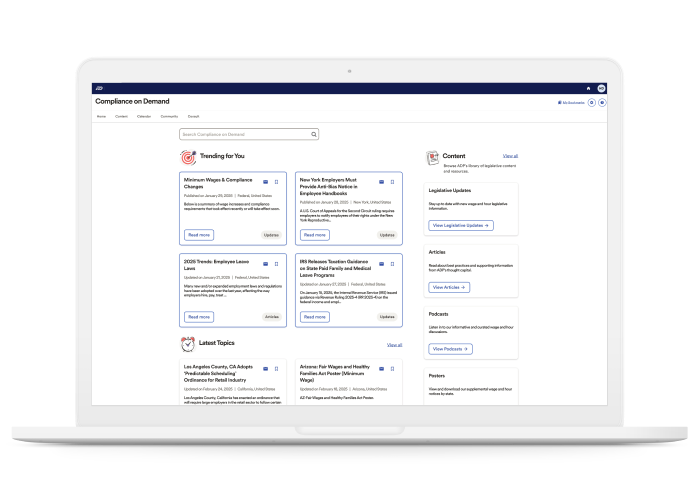Click View Legislative Updates button

point(461,225)
